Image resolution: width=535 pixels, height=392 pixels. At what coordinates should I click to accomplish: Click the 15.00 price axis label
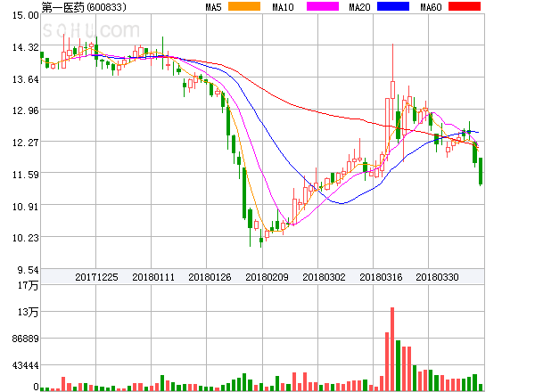click(x=26, y=15)
